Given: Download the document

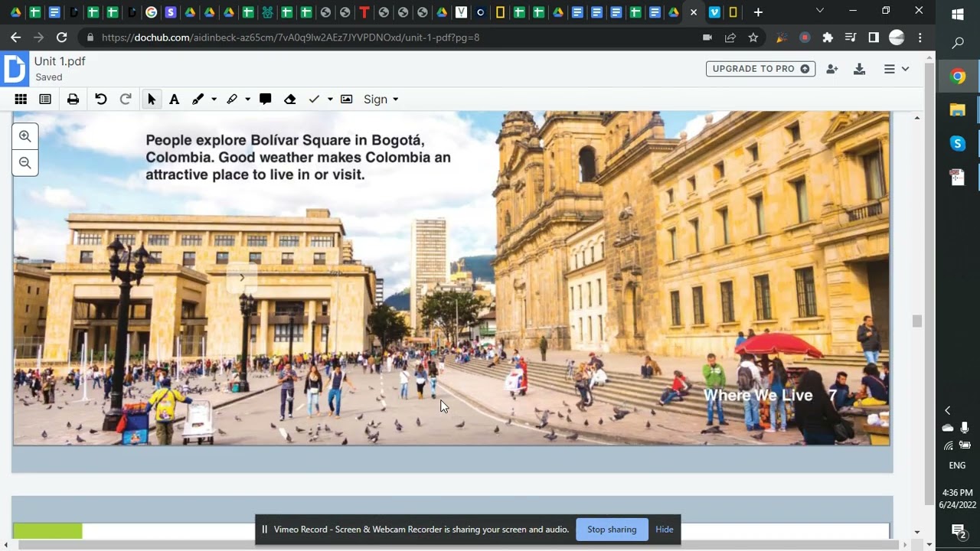Looking at the screenshot, I should [x=859, y=69].
